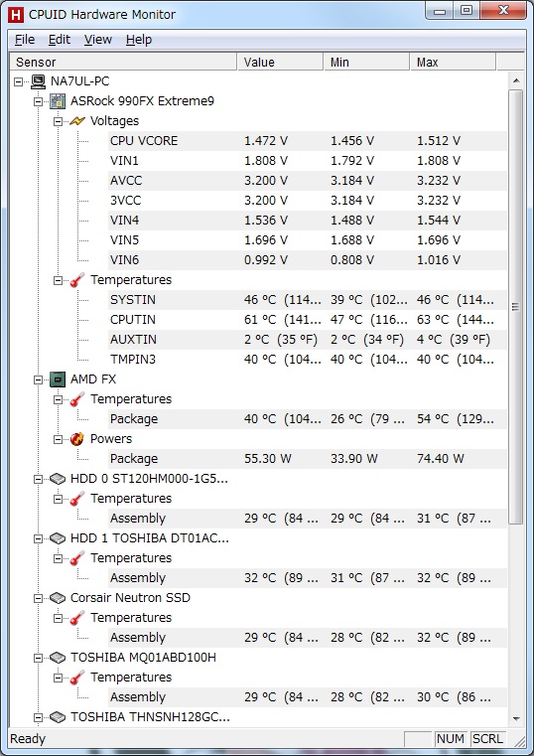Click the NUM status bar indicator
The width and height of the screenshot is (534, 756).
point(451,739)
